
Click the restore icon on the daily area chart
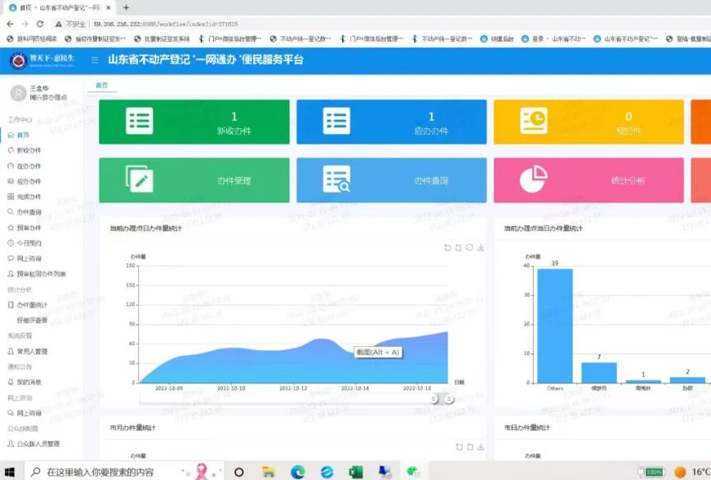click(469, 247)
